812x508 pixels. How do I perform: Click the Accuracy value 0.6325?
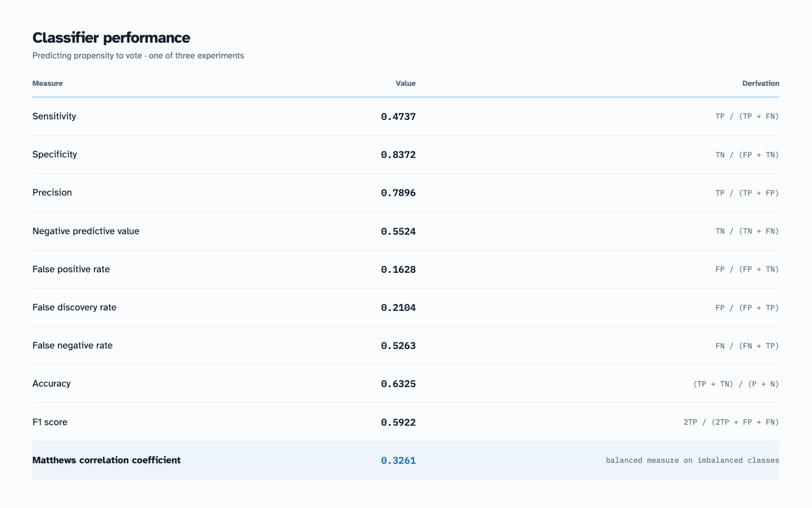coord(398,384)
